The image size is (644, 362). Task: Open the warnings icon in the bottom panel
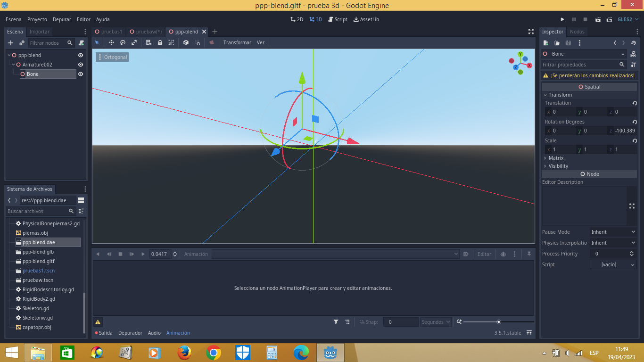[x=98, y=322]
